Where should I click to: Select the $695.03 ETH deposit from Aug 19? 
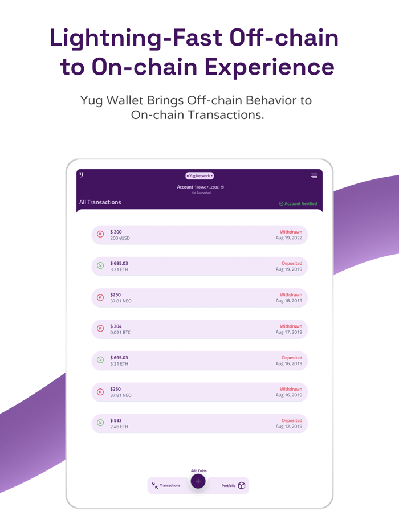(199, 266)
